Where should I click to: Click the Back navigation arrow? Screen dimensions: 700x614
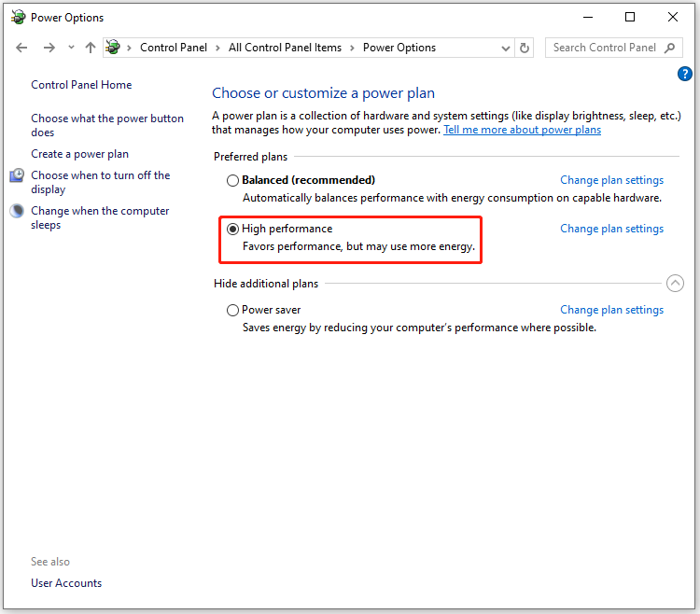coord(22,48)
